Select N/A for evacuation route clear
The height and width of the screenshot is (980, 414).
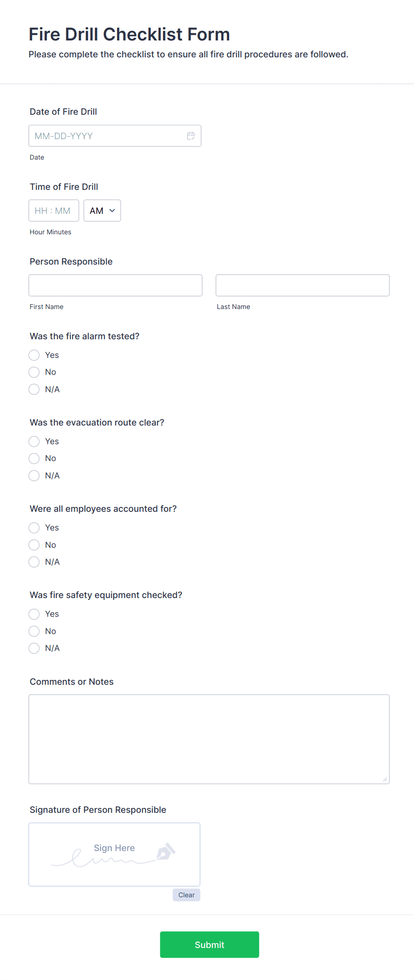pos(34,476)
